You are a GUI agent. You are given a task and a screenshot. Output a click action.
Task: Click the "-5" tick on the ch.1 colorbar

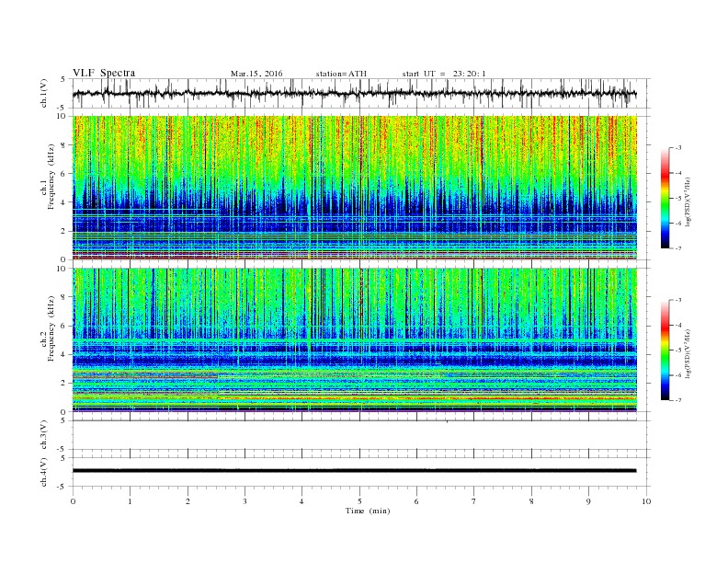coord(677,199)
